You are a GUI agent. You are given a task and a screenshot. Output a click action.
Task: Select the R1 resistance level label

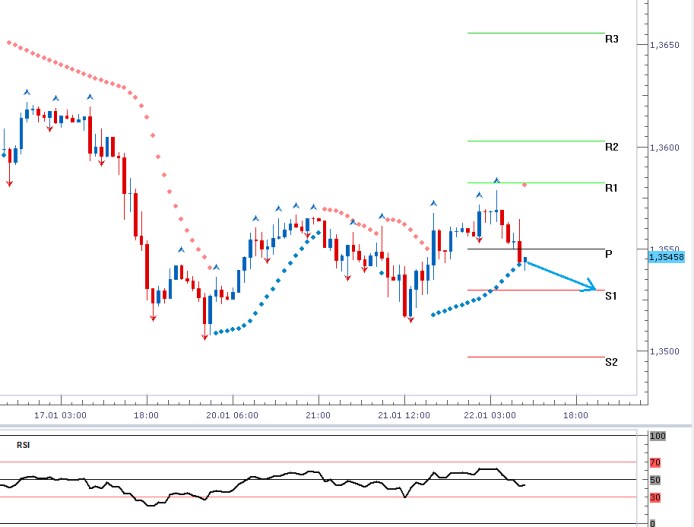click(611, 188)
